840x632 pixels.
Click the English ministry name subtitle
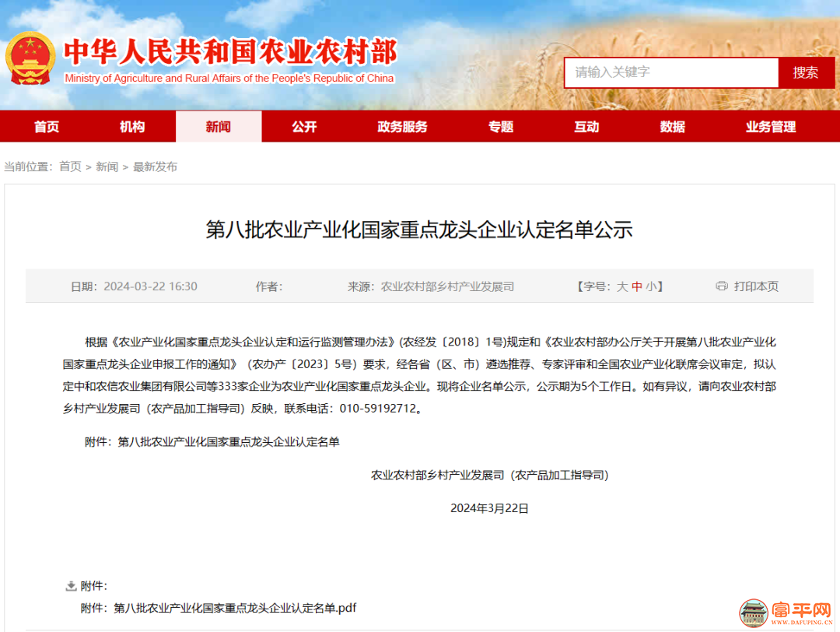pyautogui.click(x=229, y=79)
